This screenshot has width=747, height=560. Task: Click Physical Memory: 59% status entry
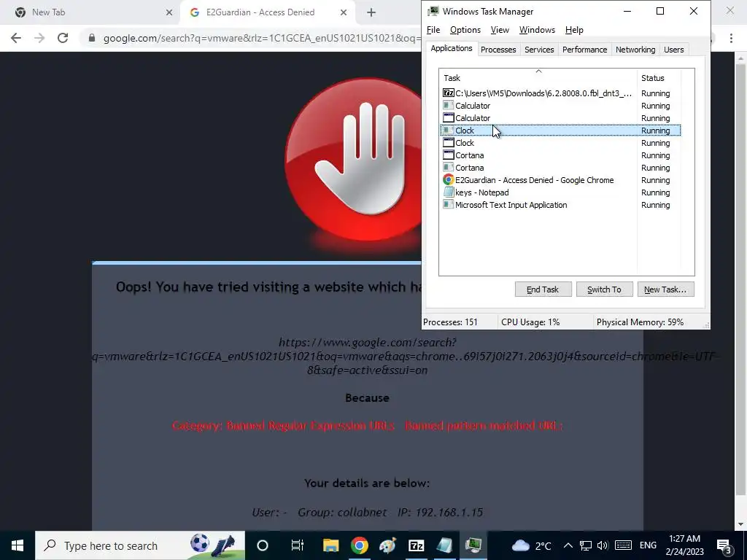[640, 322]
